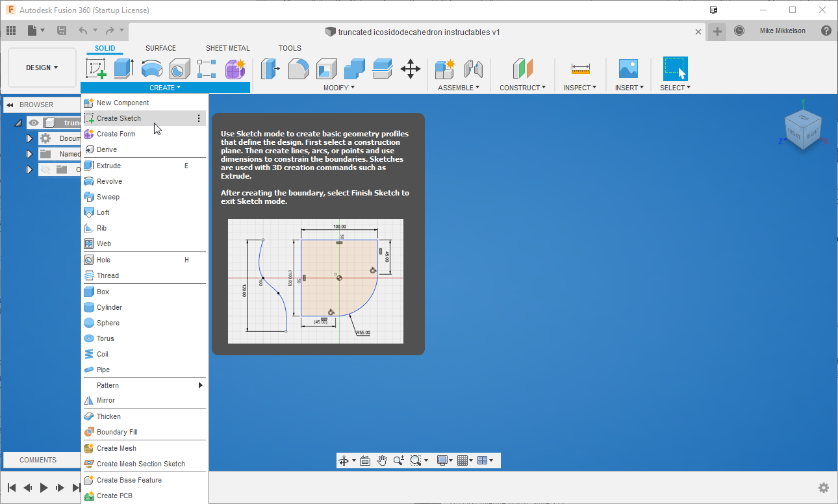Screen dimensions: 838x504
Task: Switch to the SHEET METAL ribbon tab
Action: [x=227, y=47]
